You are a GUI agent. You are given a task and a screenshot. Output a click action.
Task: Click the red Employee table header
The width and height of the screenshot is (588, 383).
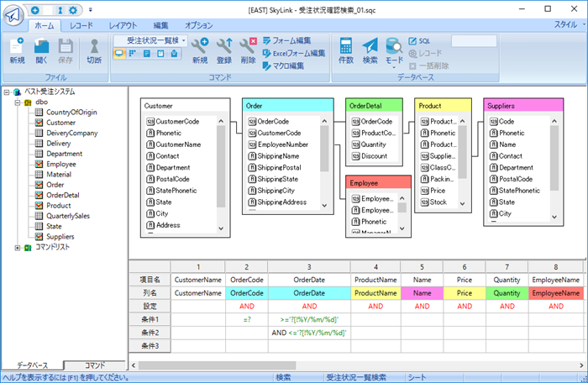(x=378, y=183)
